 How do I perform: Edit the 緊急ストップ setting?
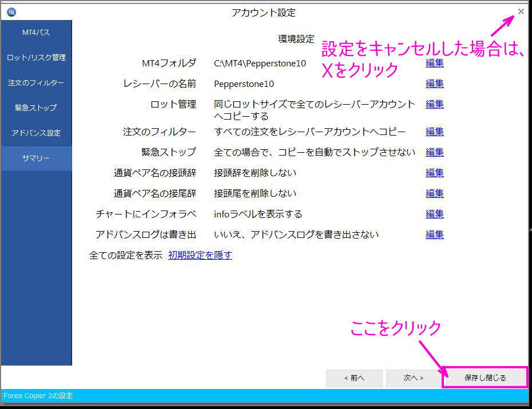tap(434, 152)
